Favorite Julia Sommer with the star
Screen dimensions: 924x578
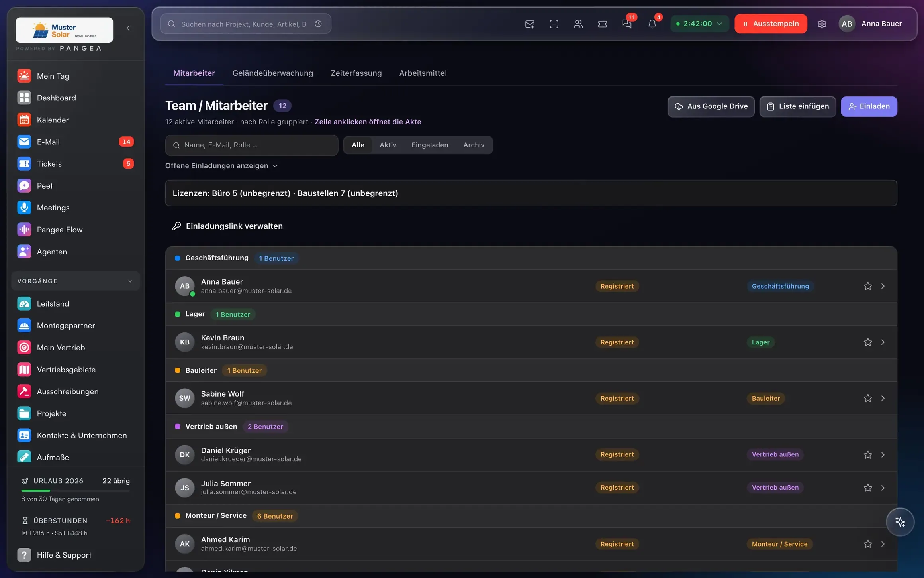pyautogui.click(x=868, y=488)
